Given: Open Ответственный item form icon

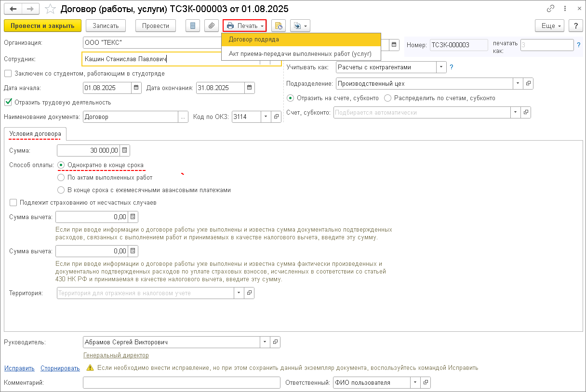Looking at the screenshot, I should point(426,382).
